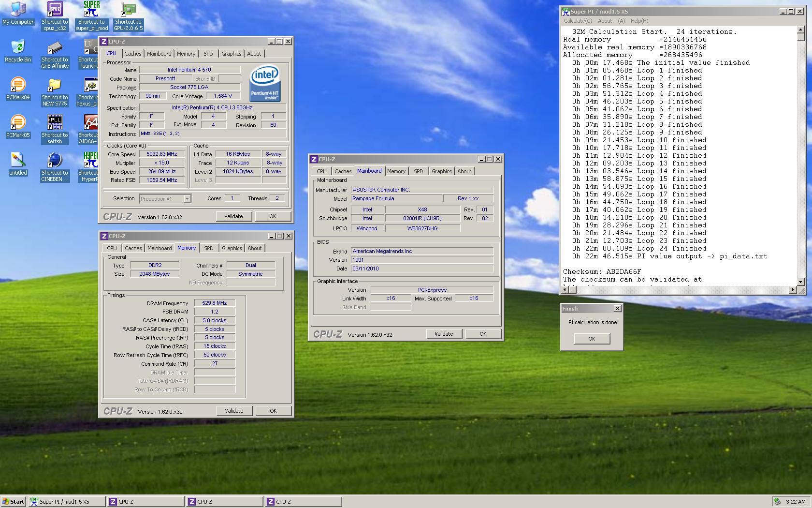Open the Calculate(C) menu in Super PI
The height and width of the screenshot is (508, 812).
point(578,21)
